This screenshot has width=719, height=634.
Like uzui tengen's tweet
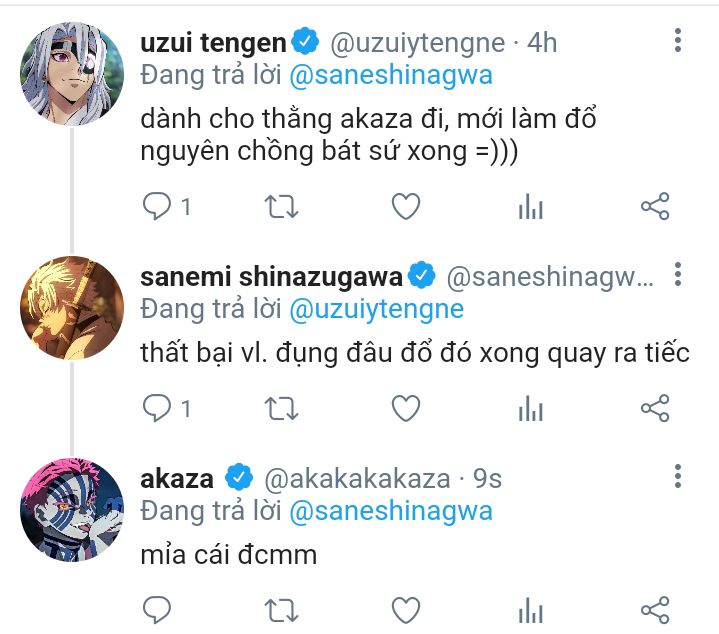click(x=405, y=207)
